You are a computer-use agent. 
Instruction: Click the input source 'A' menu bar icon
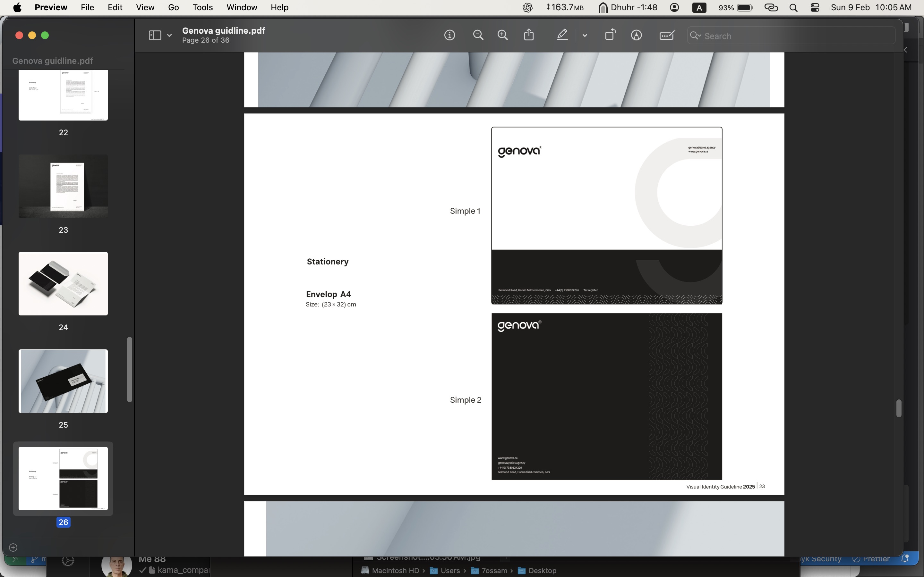[x=699, y=8]
